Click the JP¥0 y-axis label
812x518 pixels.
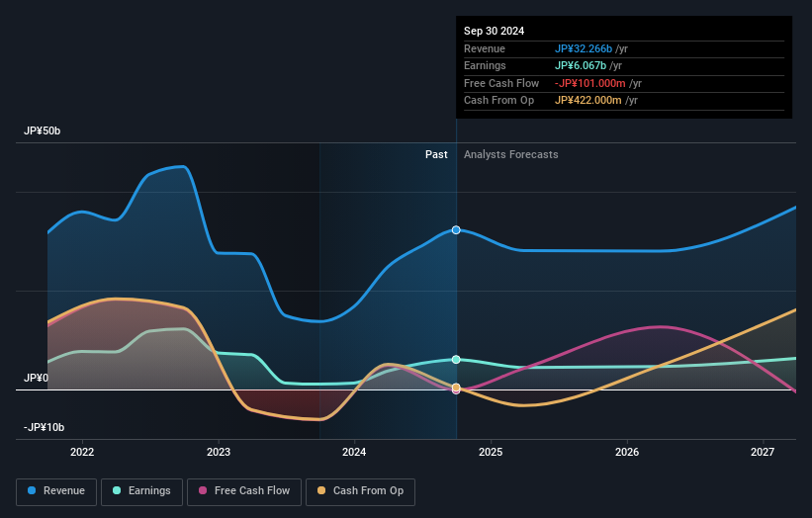pos(36,378)
